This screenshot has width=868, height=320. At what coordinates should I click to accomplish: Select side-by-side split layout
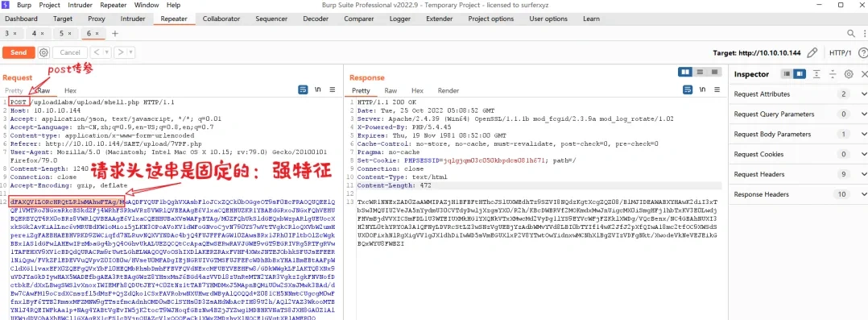[686, 72]
